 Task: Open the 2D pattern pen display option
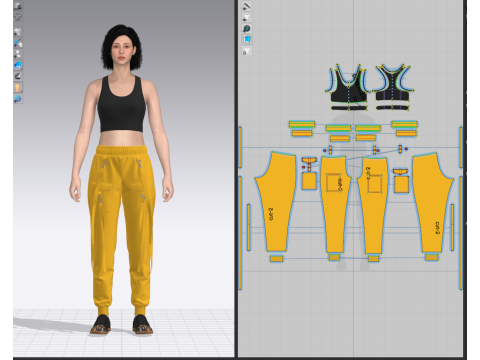click(247, 6)
